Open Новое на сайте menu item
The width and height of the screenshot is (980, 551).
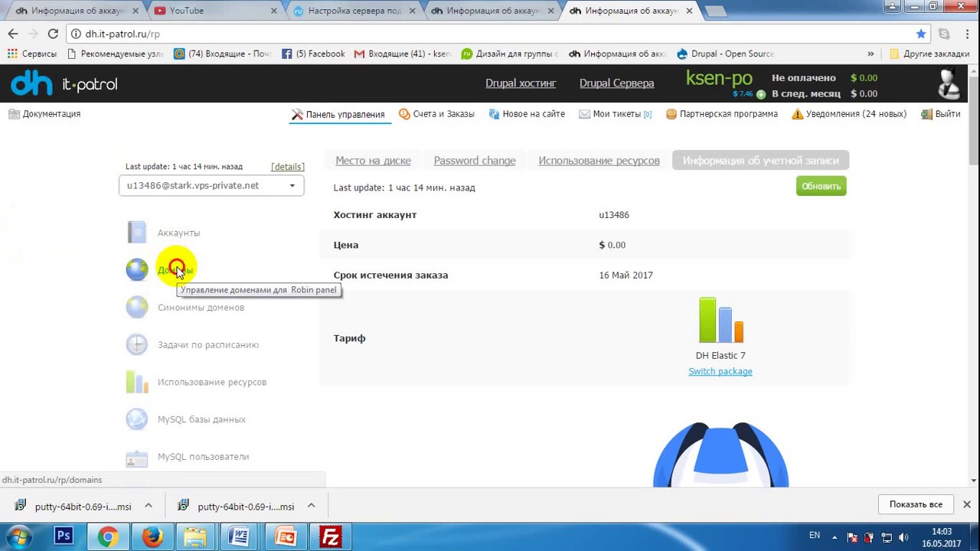(x=527, y=114)
